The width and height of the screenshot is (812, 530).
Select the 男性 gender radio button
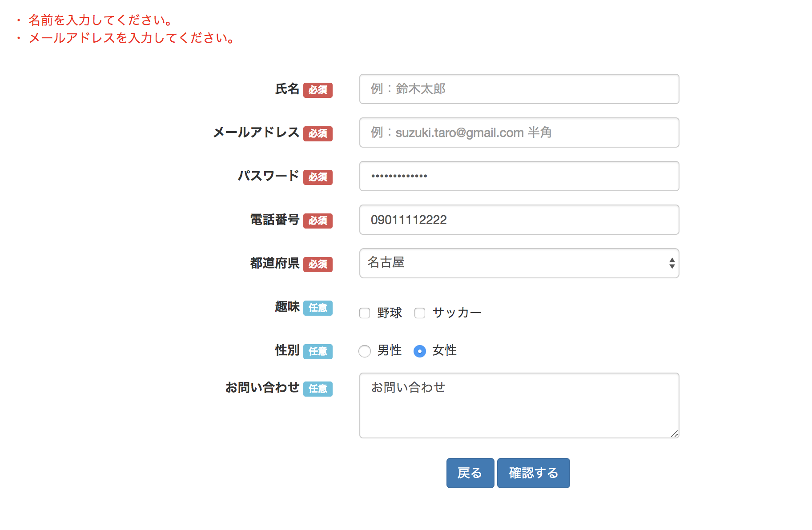tap(365, 351)
